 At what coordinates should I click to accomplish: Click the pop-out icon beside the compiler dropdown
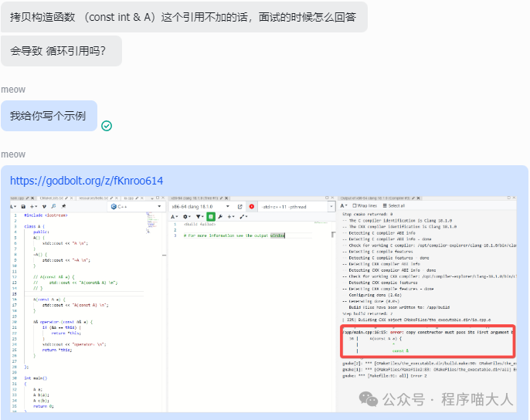240,206
